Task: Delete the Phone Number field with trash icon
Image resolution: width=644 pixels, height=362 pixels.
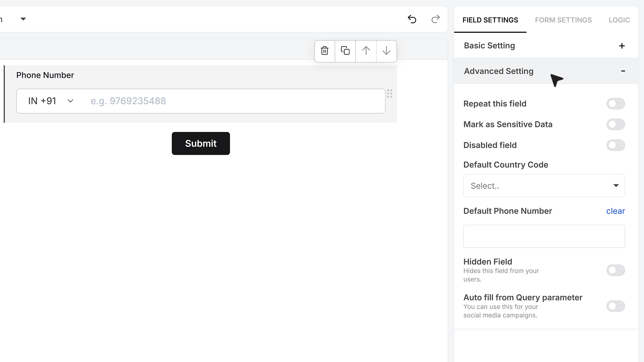Action: 324,51
